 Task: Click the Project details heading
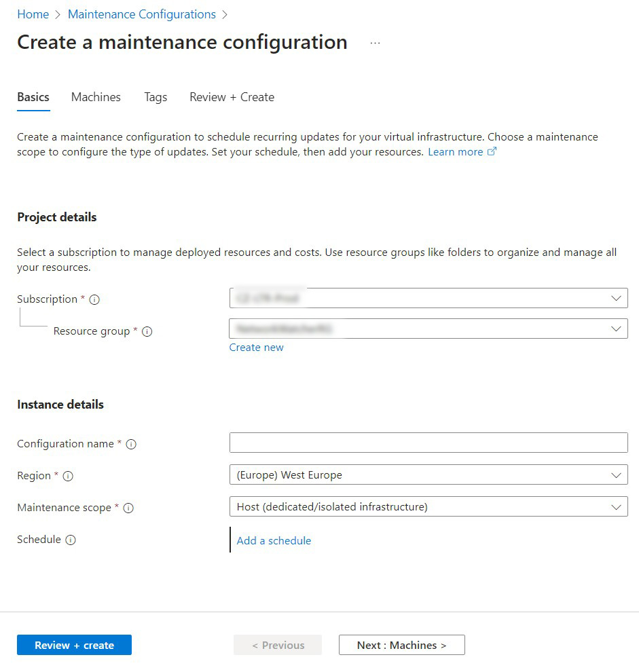(x=57, y=217)
